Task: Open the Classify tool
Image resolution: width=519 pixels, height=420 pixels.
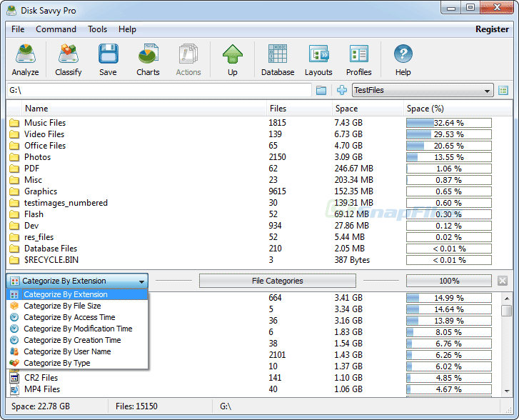Action: 69,59
